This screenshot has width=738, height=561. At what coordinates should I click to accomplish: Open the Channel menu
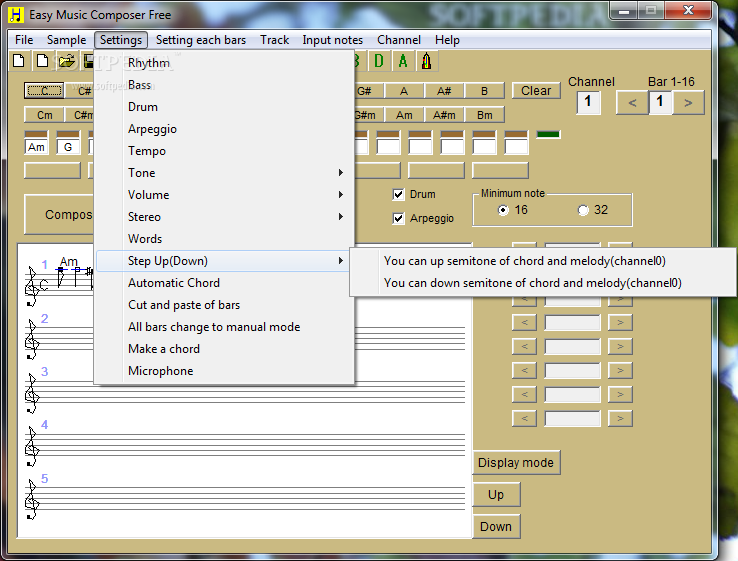pyautogui.click(x=399, y=40)
